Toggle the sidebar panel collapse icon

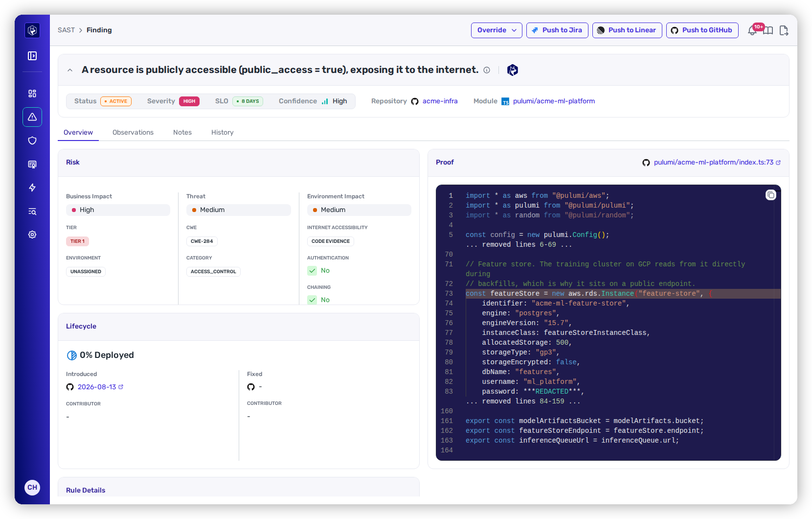pyautogui.click(x=32, y=56)
